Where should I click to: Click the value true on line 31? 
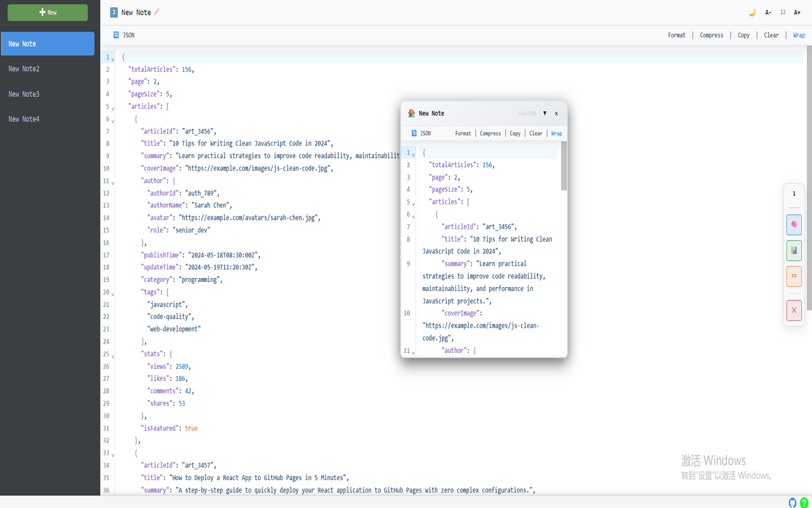(191, 429)
